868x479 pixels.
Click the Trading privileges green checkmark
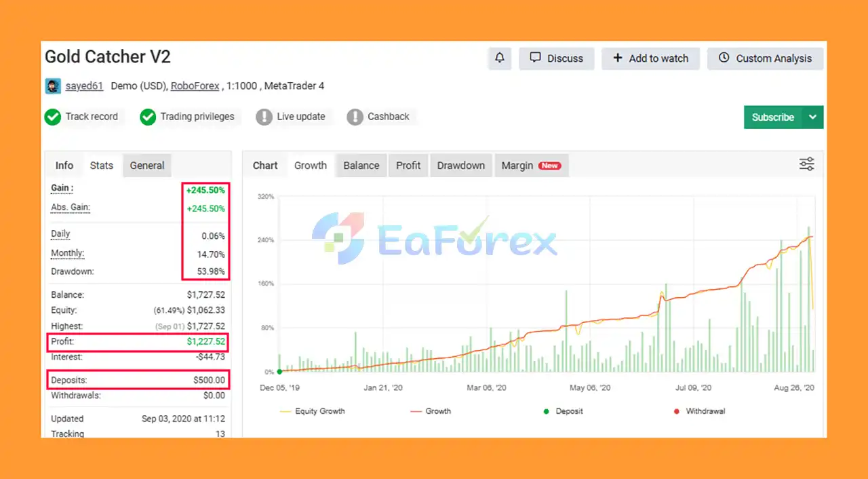pos(148,117)
